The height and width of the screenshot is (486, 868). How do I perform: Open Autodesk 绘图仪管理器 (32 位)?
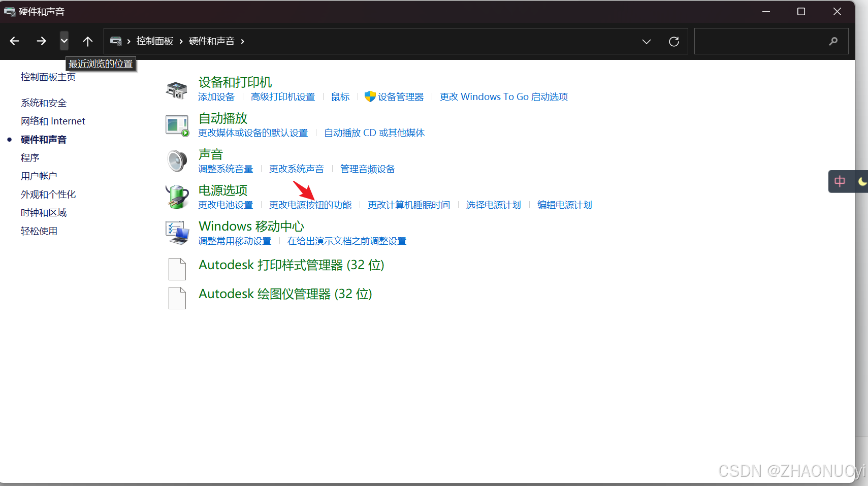[x=285, y=294]
